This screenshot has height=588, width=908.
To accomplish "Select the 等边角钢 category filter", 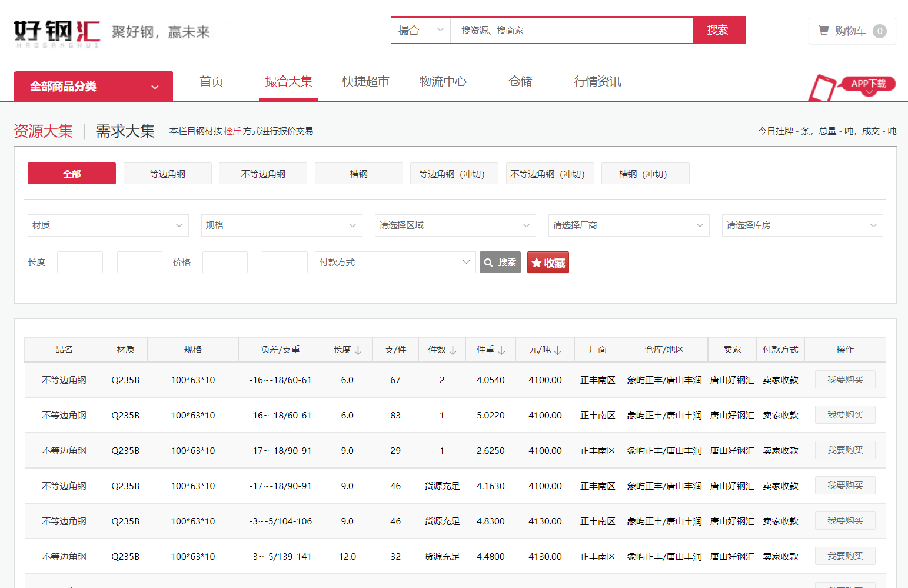I will [167, 174].
